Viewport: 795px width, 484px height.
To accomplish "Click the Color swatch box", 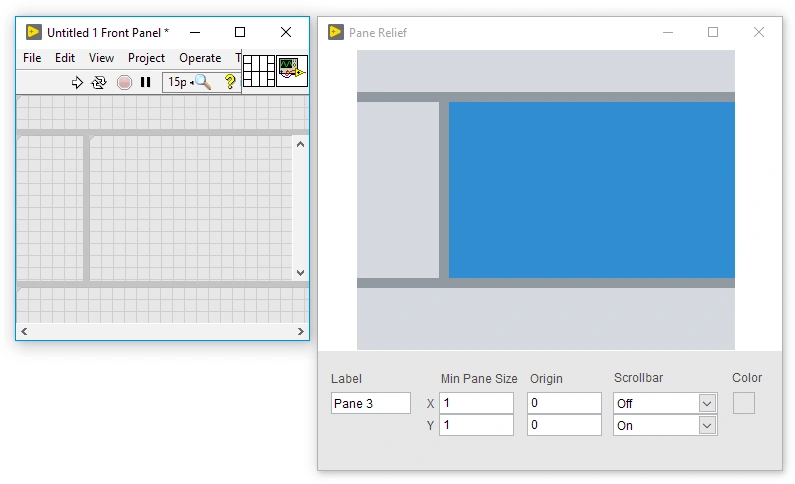I will coord(744,403).
